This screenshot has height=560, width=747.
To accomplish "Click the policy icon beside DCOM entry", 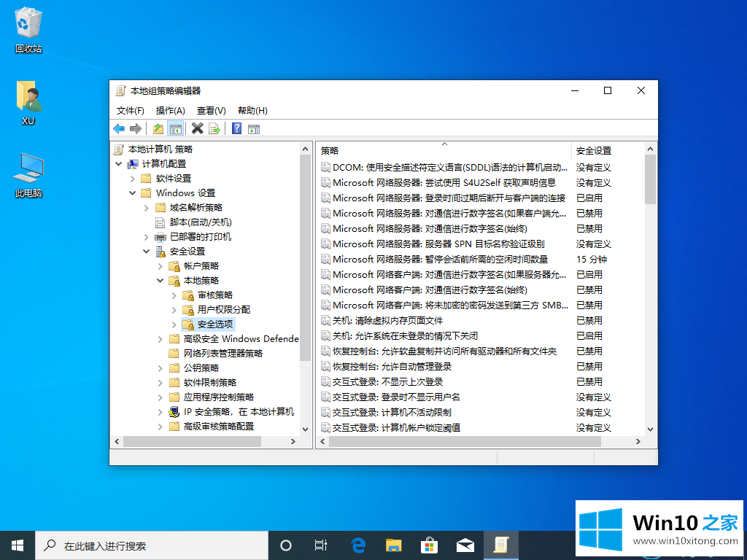I will coord(325,168).
